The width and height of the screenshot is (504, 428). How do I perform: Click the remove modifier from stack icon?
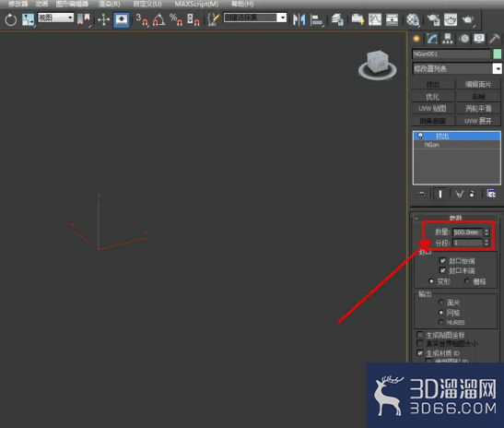tap(472, 194)
